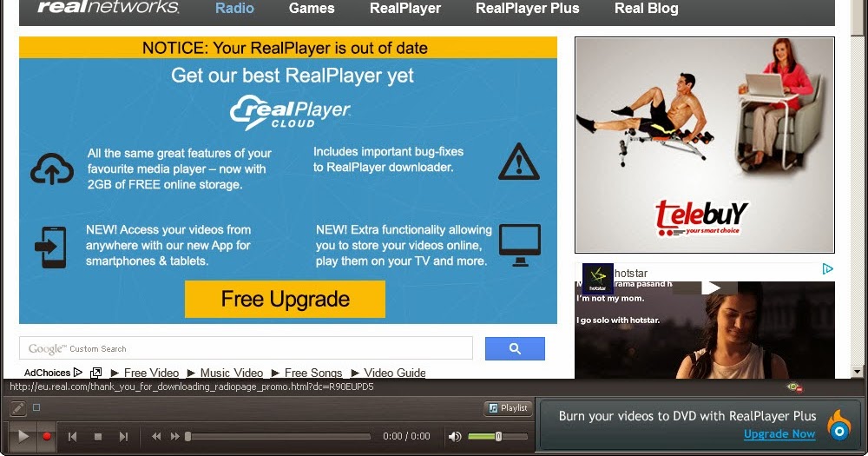Click the scrollbar down arrow
This screenshot has width=868, height=456.
click(x=857, y=372)
